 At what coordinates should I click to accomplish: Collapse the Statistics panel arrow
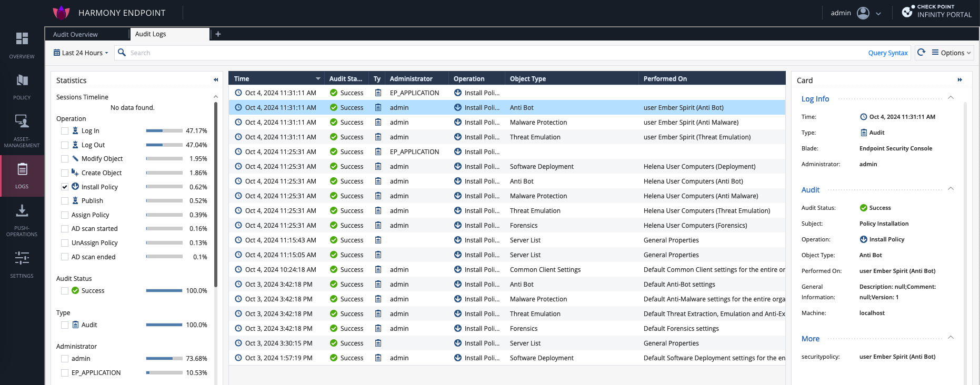pos(216,80)
